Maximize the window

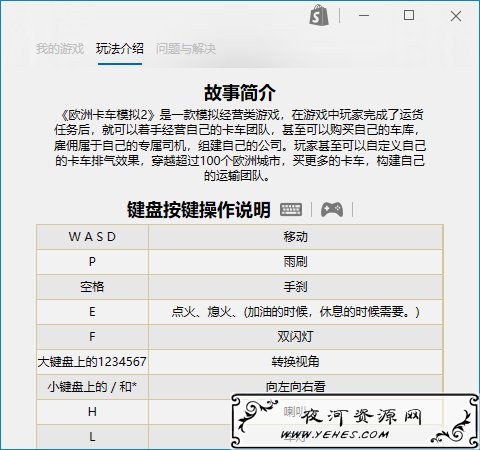point(409,15)
